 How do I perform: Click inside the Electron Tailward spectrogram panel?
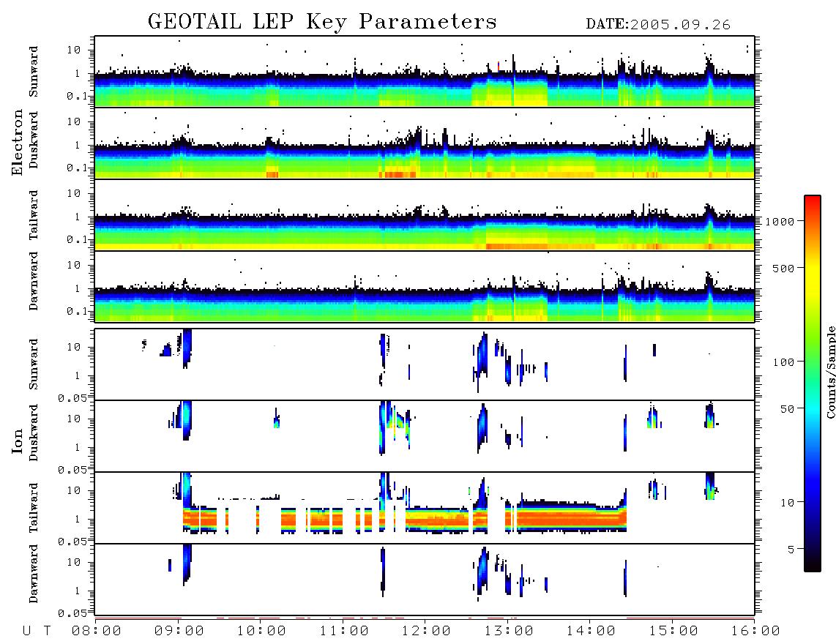pos(425,215)
